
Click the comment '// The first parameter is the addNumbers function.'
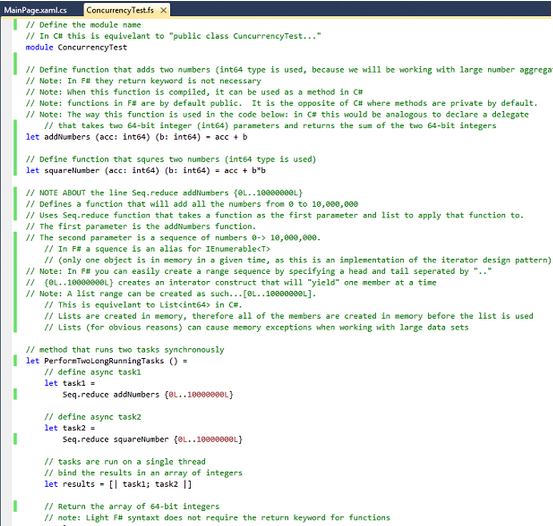coord(141,226)
